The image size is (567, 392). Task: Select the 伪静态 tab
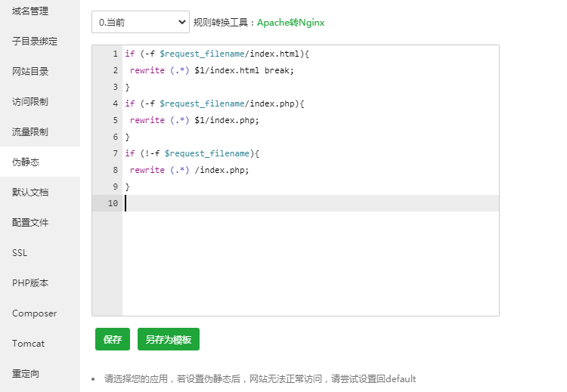click(x=26, y=162)
